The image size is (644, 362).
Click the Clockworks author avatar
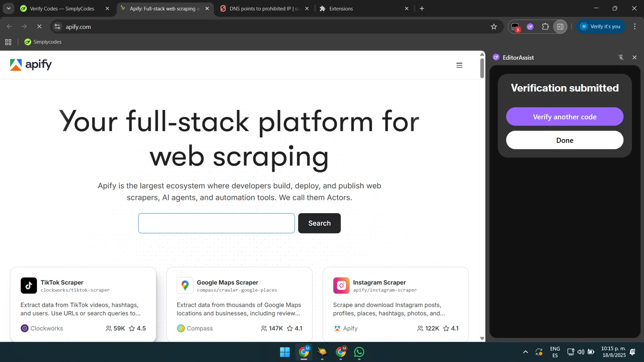24,328
